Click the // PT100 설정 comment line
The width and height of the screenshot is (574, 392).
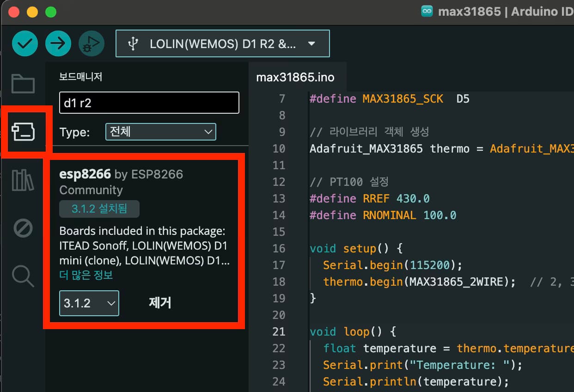349,182
